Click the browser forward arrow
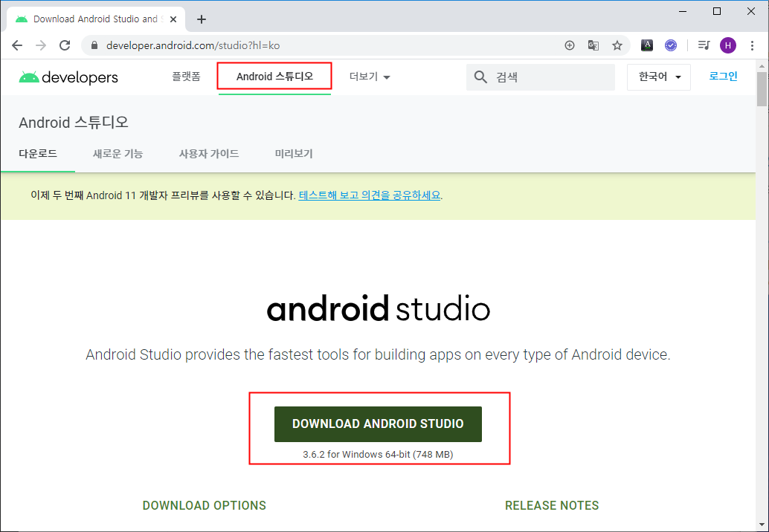769x532 pixels. [x=41, y=45]
